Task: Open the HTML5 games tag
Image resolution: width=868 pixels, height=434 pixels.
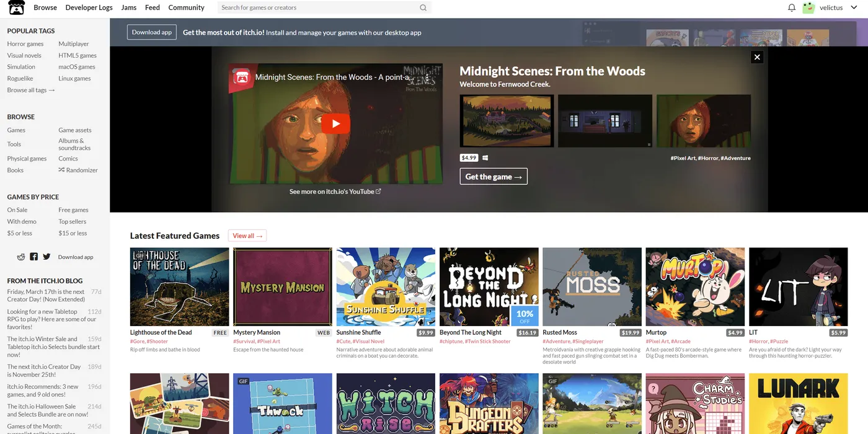Action: coord(77,55)
